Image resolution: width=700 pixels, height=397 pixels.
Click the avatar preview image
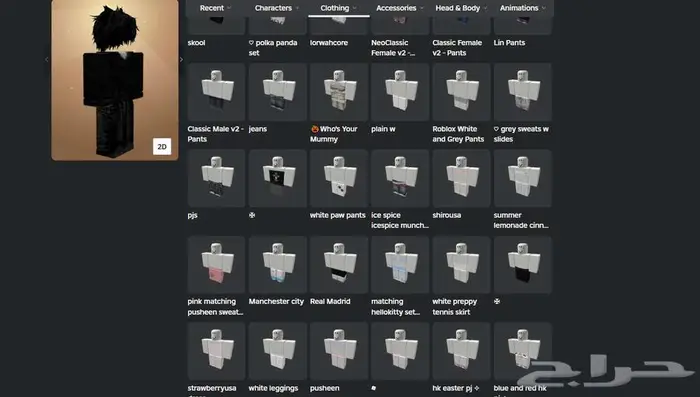(115, 79)
